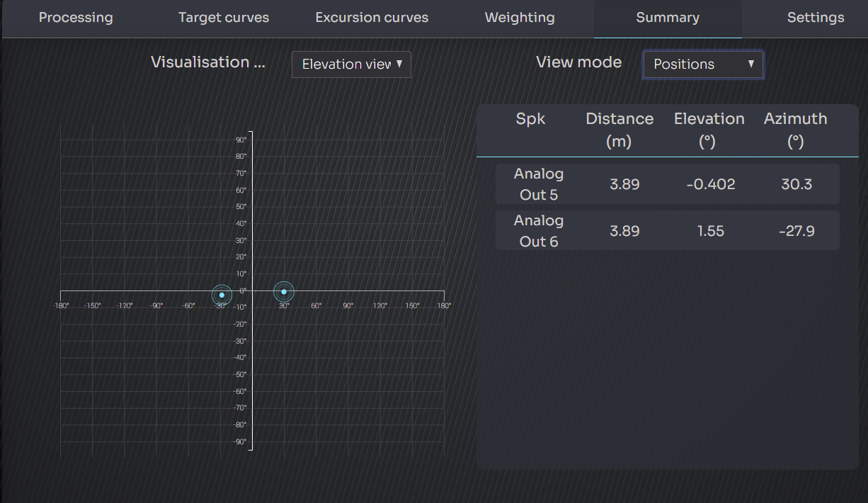Select the Analog Out 6 row label
This screenshot has width=868, height=503.
pos(539,231)
